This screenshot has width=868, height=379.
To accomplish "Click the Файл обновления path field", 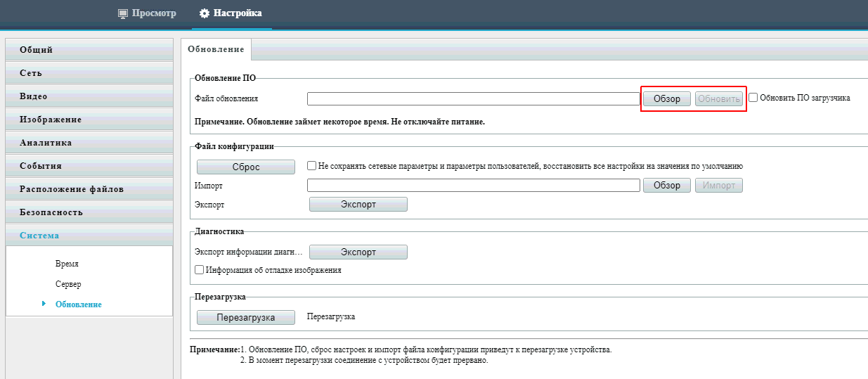I will (x=474, y=98).
